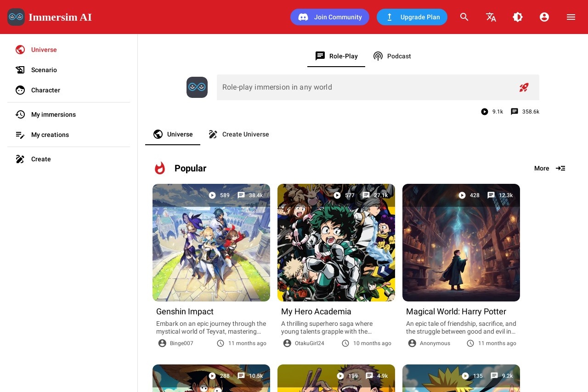Screen dimensions: 588x392
Task: Open the second-row card with 189 plays
Action: coord(336,378)
